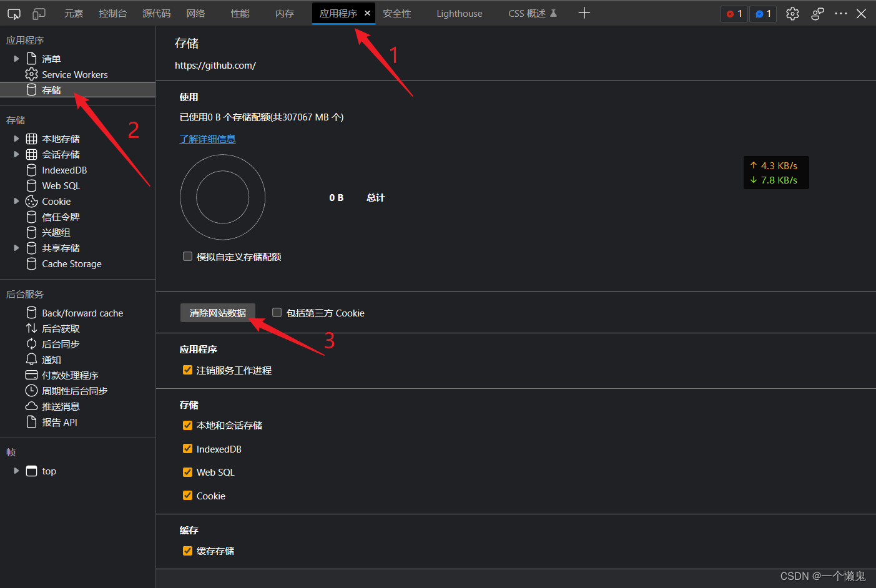Expand the Cookie tree arrow

click(x=16, y=201)
